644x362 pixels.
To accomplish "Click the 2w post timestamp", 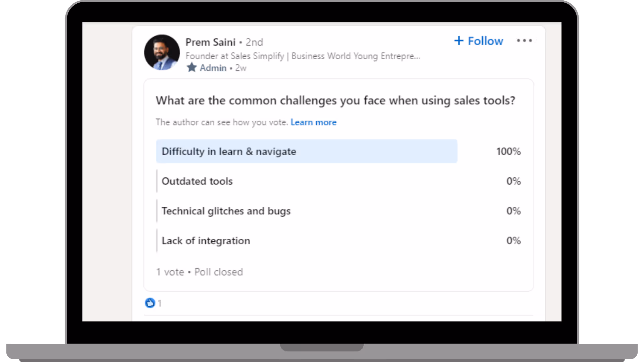I will pos(241,68).
